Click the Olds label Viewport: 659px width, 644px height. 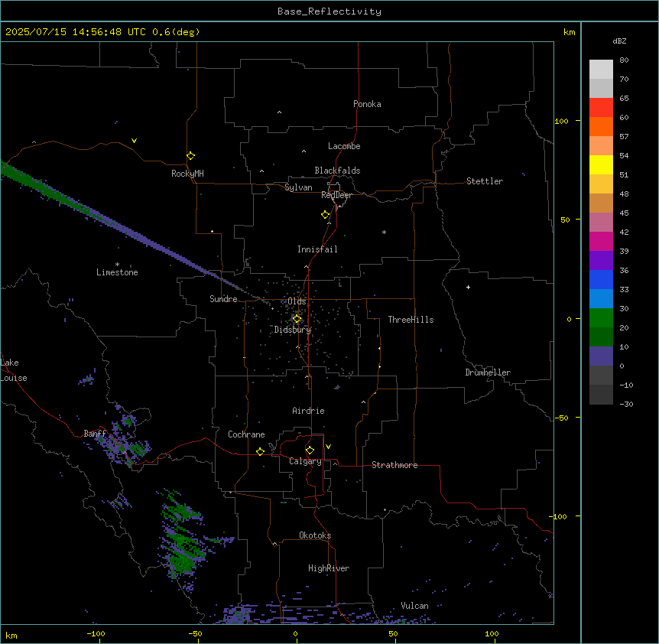point(297,301)
